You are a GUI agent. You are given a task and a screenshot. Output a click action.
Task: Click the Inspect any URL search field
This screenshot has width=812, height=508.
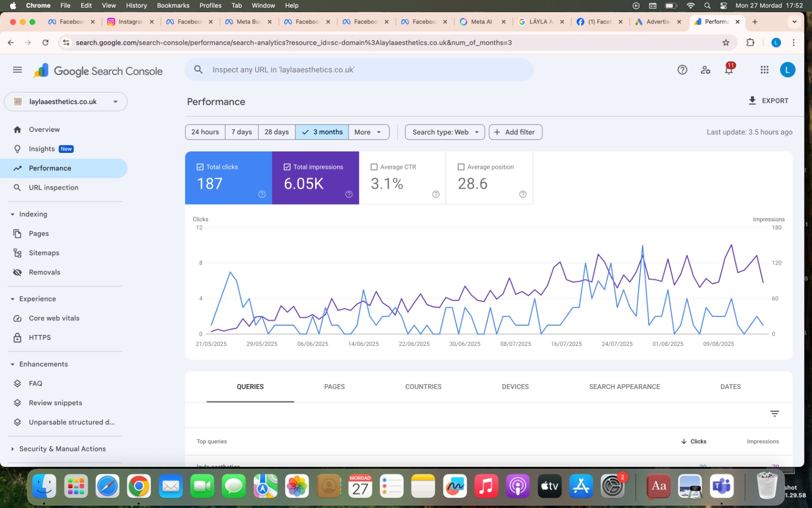coord(358,70)
